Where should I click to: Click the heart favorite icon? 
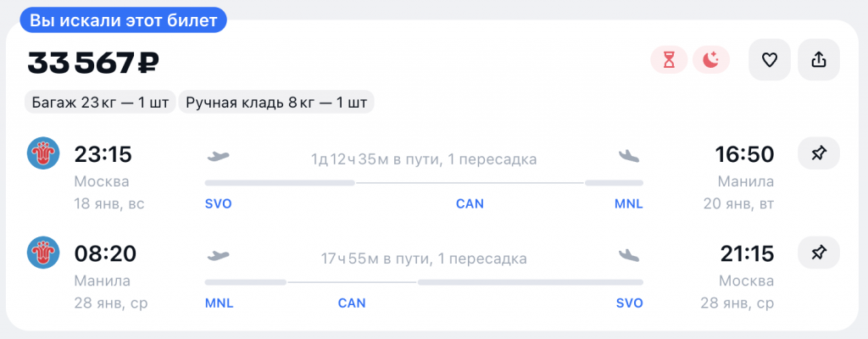(769, 60)
